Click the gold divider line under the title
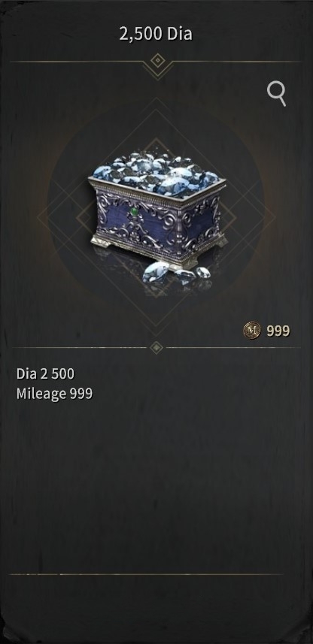Image resolution: width=313 pixels, height=644 pixels. click(x=156, y=62)
